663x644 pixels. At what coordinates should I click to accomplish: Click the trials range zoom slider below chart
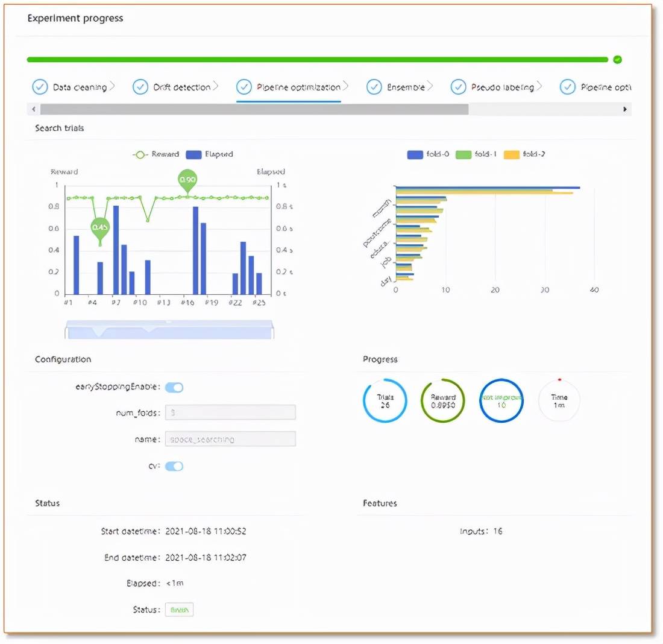point(169,330)
